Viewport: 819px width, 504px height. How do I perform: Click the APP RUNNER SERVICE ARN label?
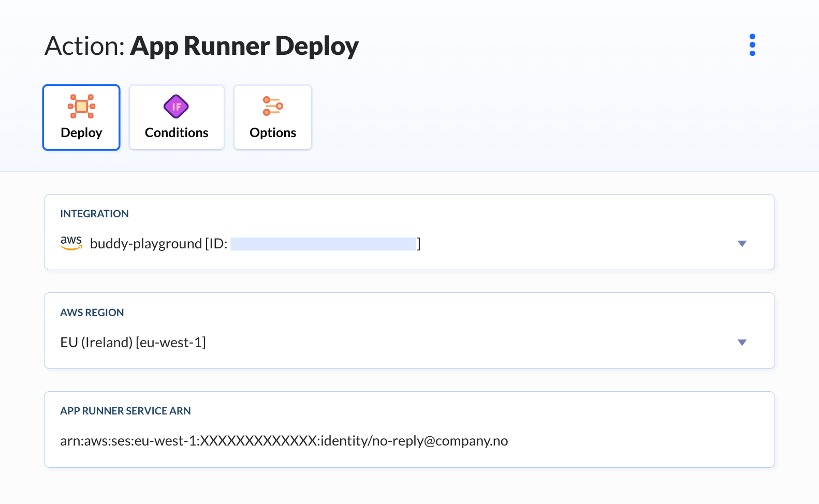(x=125, y=411)
